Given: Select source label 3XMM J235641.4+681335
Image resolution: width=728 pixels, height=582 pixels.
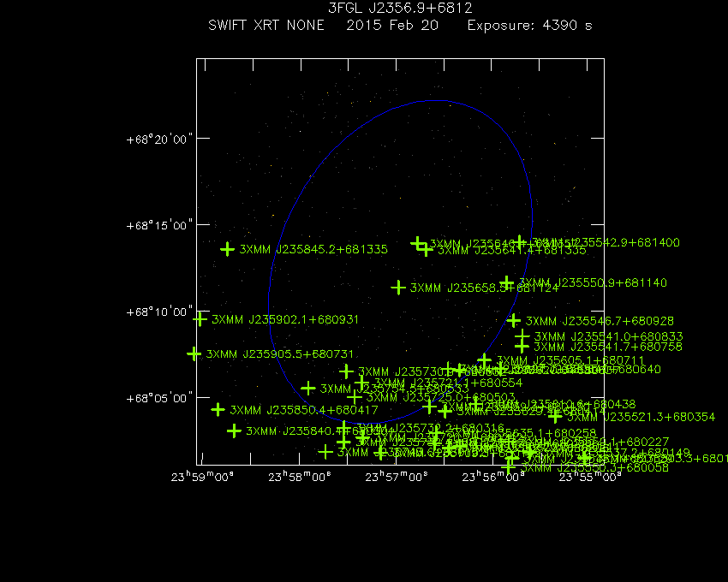Looking at the screenshot, I should tap(512, 251).
